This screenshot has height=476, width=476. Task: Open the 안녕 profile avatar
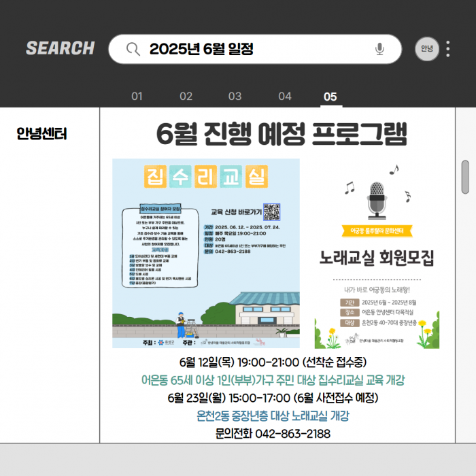[x=427, y=49]
